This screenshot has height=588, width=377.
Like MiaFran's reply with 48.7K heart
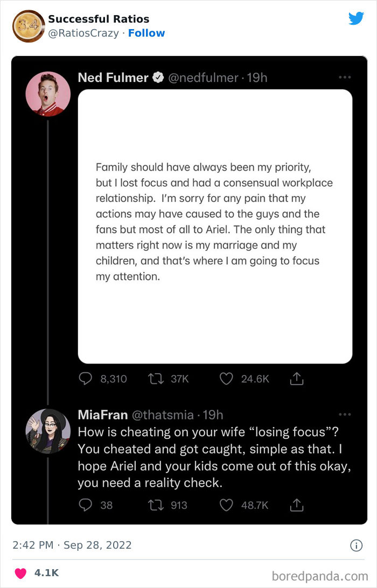(x=226, y=505)
